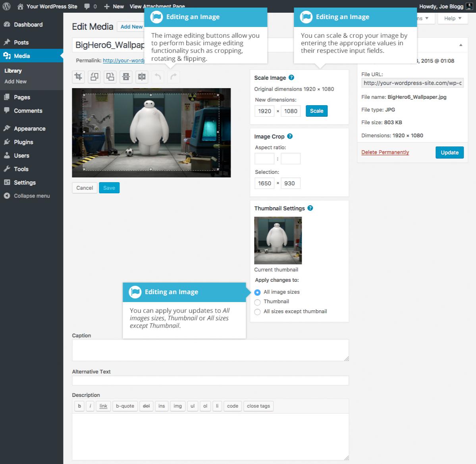Select the Crop tool icon
The width and height of the screenshot is (476, 464).
click(78, 77)
